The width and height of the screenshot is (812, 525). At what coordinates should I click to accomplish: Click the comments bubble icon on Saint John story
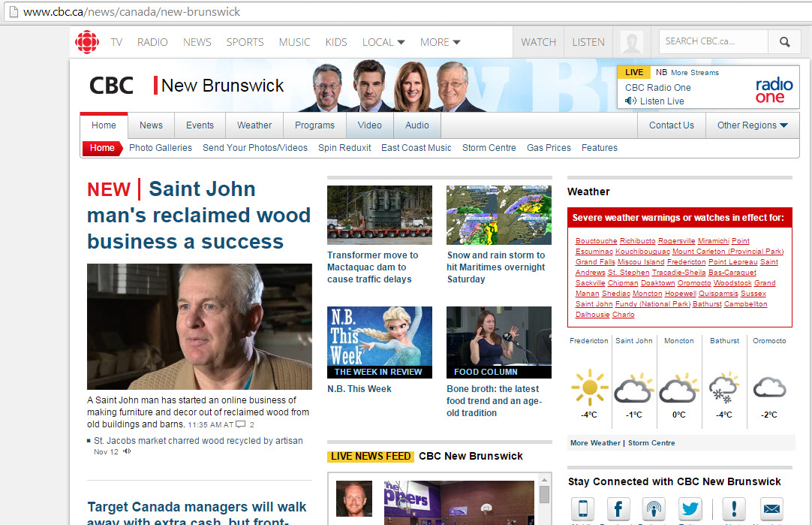tap(241, 424)
